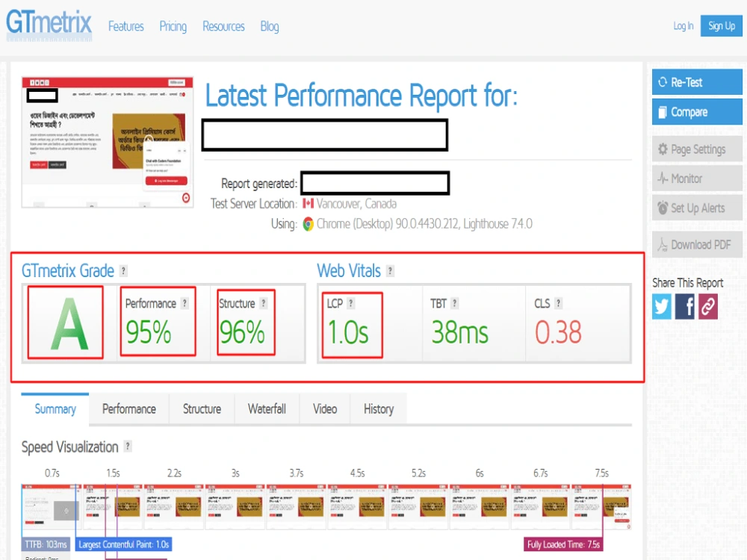Image resolution: width=747 pixels, height=560 pixels.
Task: Click Largest Contentful Paint: 1.0s marker
Action: tap(124, 544)
